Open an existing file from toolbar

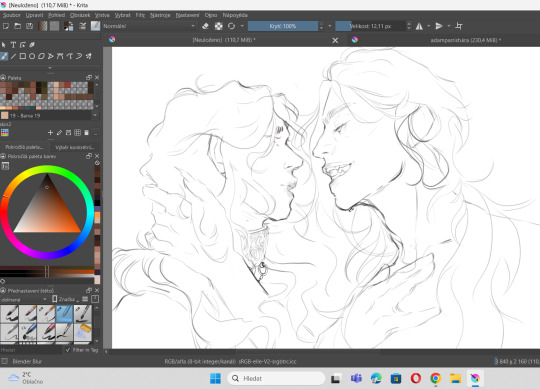point(18,26)
